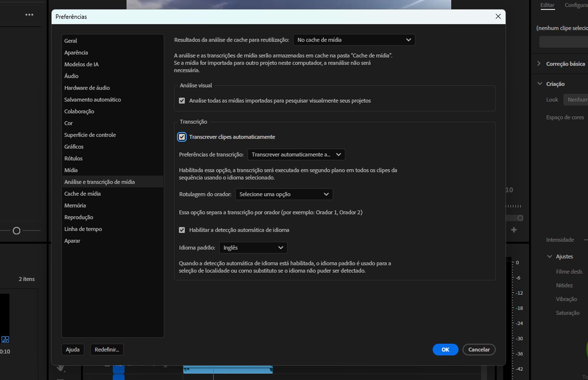Click the OK button
This screenshot has height=380, width=588.
click(x=445, y=350)
